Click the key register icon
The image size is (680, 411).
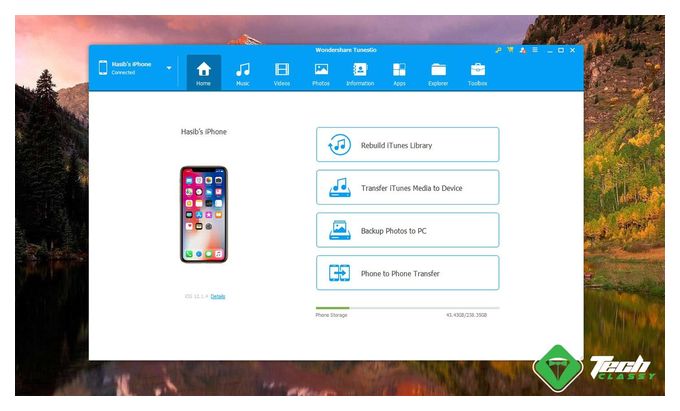click(498, 50)
